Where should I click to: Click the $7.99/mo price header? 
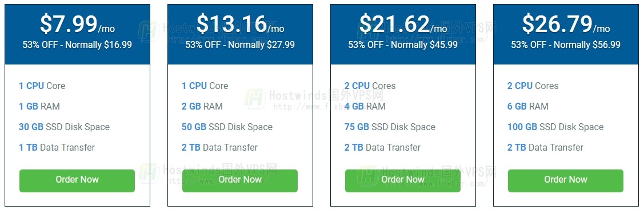point(77,24)
